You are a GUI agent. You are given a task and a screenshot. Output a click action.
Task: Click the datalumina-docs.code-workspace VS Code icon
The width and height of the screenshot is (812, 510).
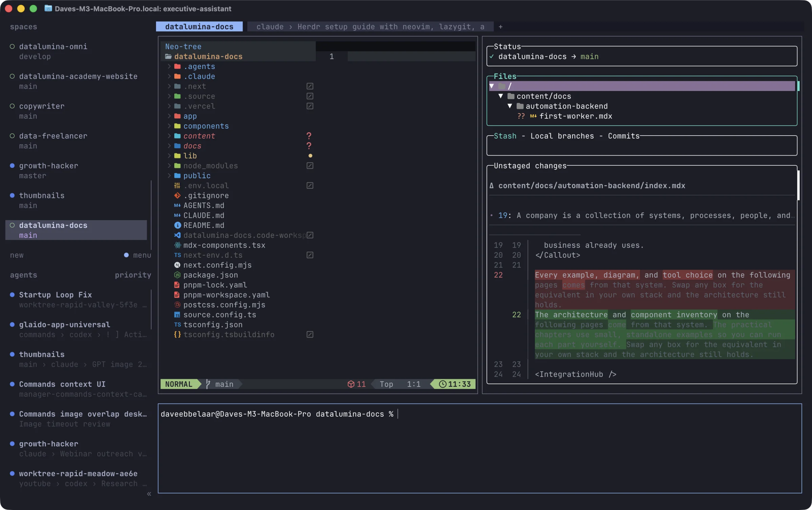click(x=177, y=235)
